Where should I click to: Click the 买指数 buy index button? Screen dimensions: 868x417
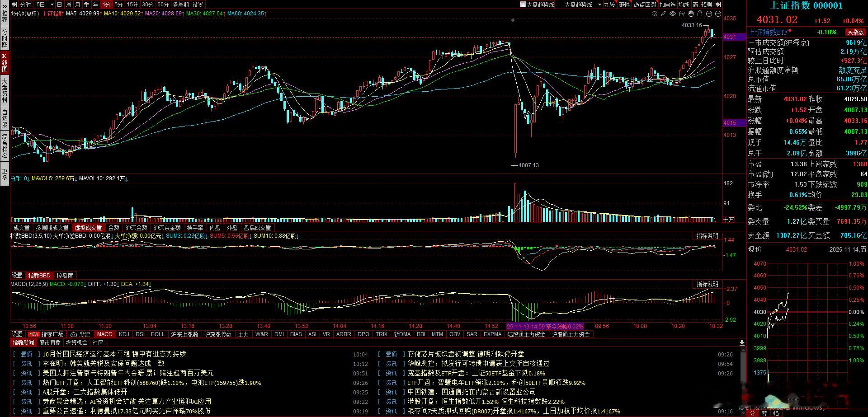point(855,32)
